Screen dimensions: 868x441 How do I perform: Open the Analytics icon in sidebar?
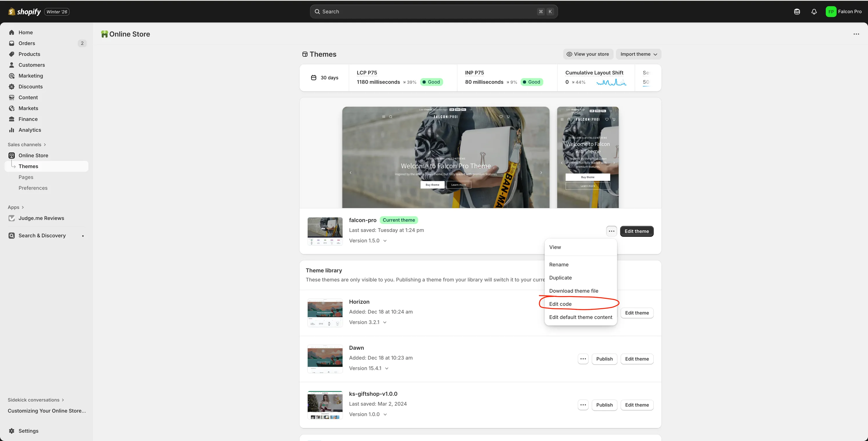click(12, 130)
